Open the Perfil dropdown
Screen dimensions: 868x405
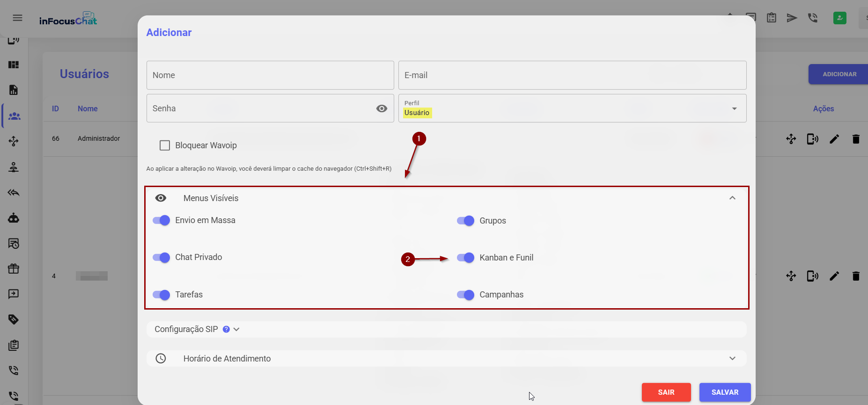(572, 108)
